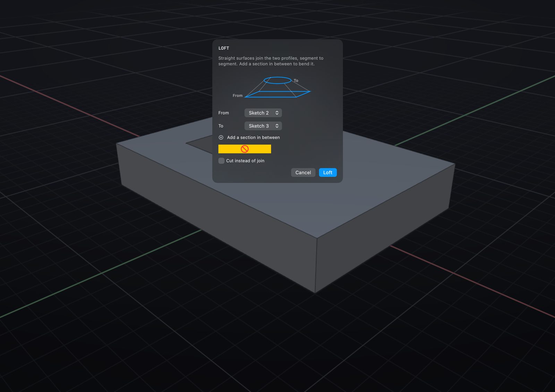Image resolution: width=555 pixels, height=392 pixels.
Task: Open the To sketch dropdown
Action: 263,126
